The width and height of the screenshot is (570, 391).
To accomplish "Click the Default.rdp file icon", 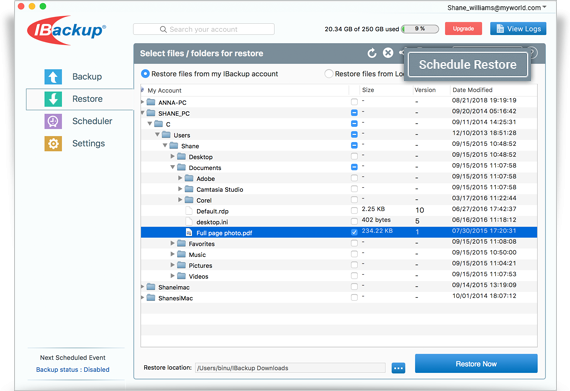I will 189,211.
